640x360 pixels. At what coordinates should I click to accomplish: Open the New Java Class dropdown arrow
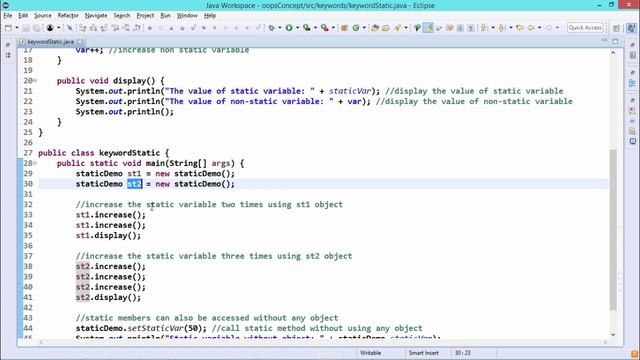[364, 28]
